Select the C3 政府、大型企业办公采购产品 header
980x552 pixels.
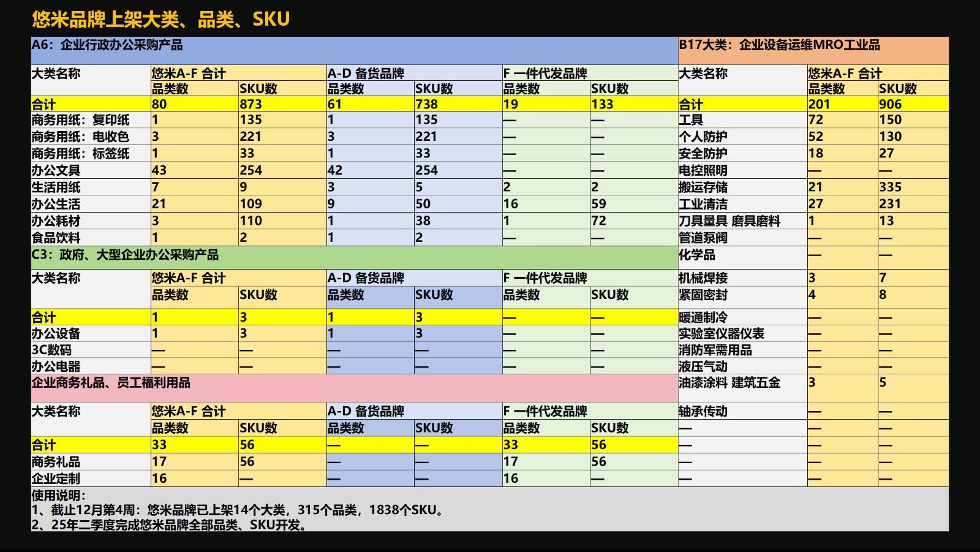pos(125,255)
